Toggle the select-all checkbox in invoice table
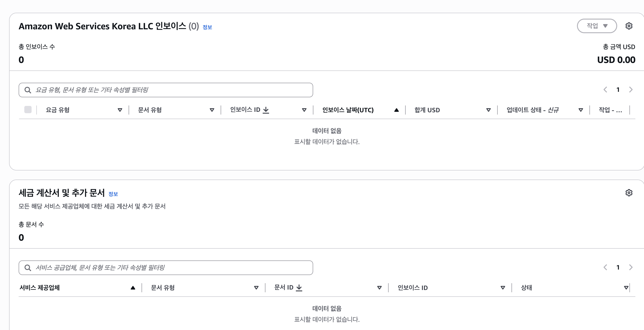Viewport: 644px width, 330px height. pos(28,110)
